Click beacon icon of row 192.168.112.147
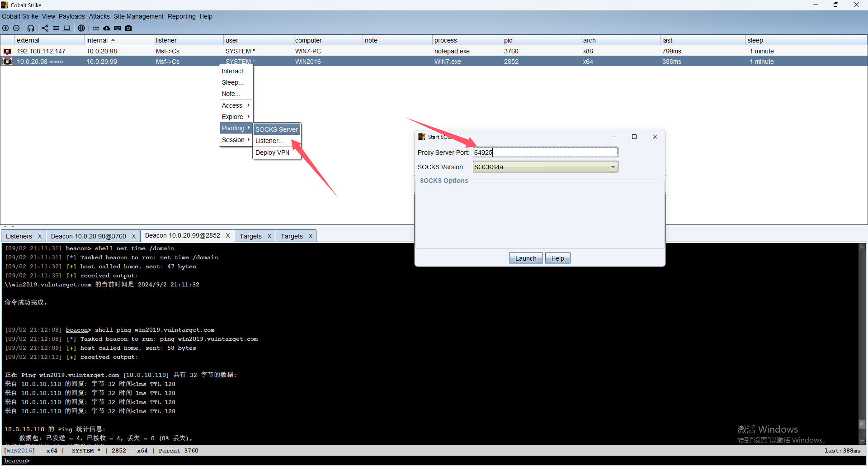Image resolution: width=868 pixels, height=467 pixels. [7, 51]
